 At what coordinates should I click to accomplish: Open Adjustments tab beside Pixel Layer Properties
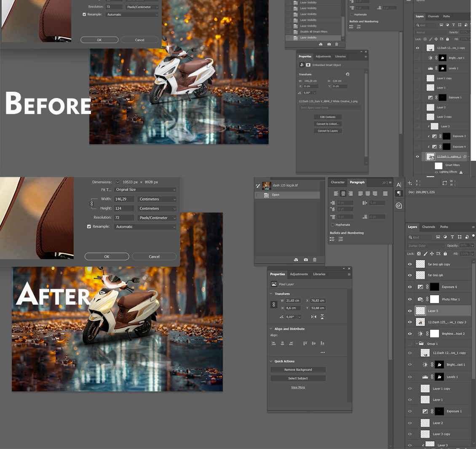pos(299,274)
